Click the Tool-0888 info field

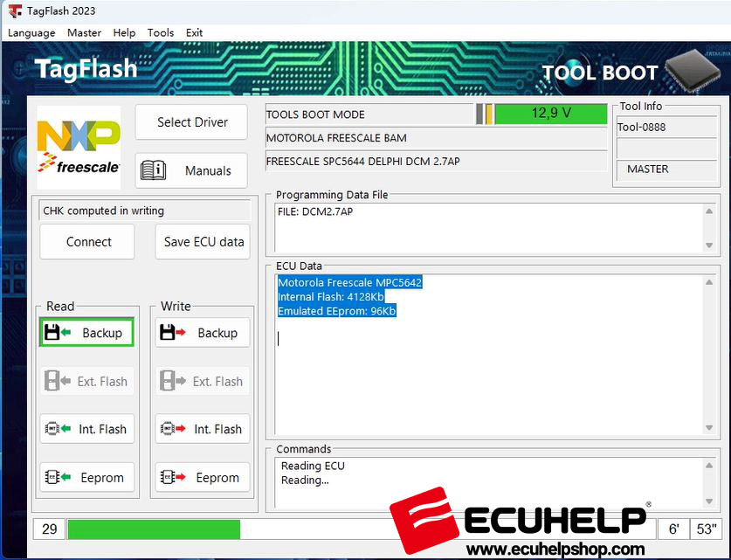[x=666, y=127]
